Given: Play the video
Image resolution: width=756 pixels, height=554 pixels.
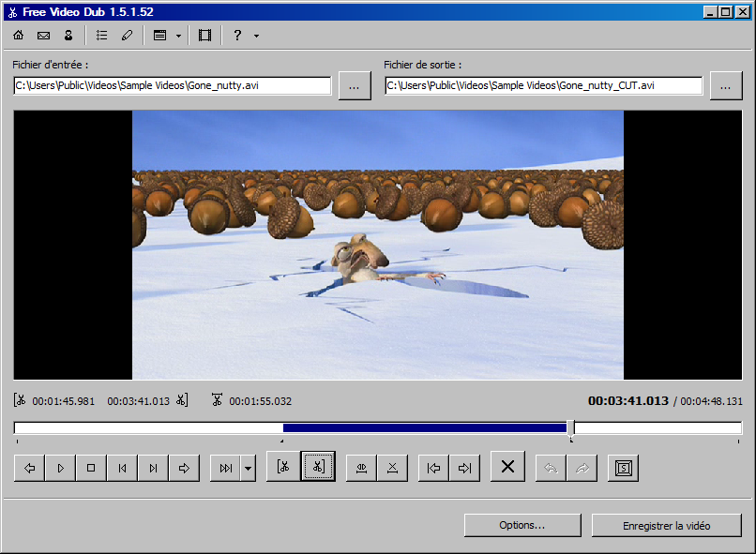Looking at the screenshot, I should pyautogui.click(x=60, y=468).
